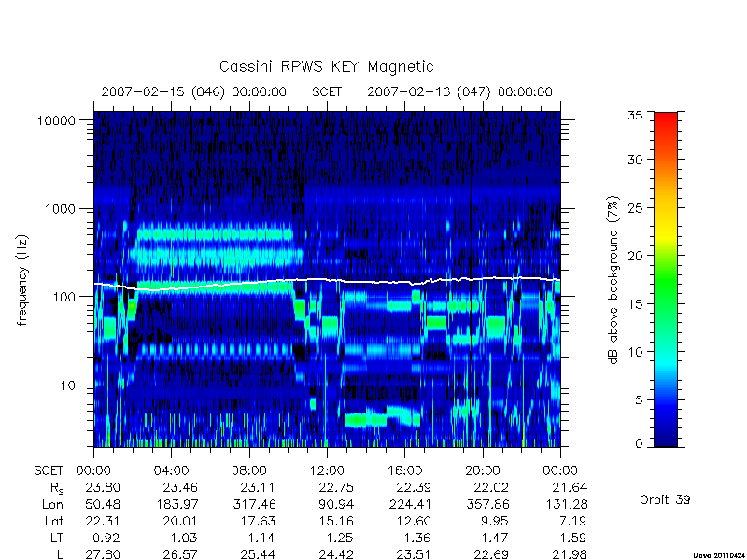Click the '10000' frequency axis label
Viewport: 747px width, 560px height.
(x=56, y=121)
